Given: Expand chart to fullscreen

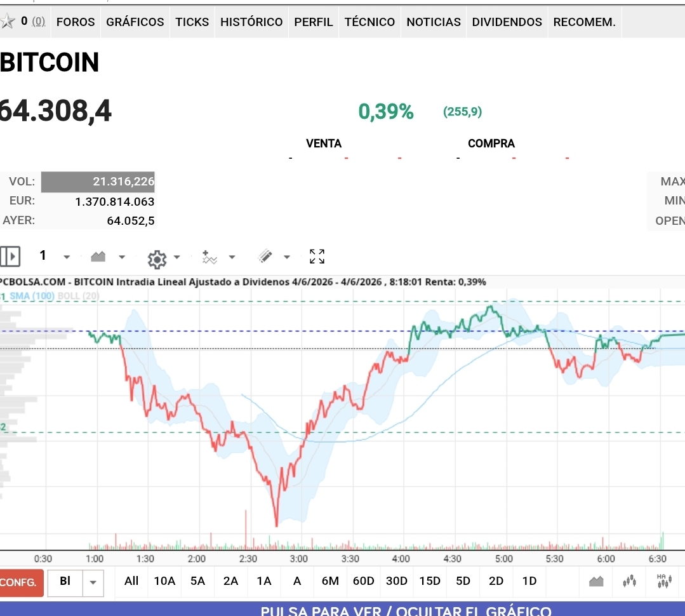Looking at the screenshot, I should 317,257.
